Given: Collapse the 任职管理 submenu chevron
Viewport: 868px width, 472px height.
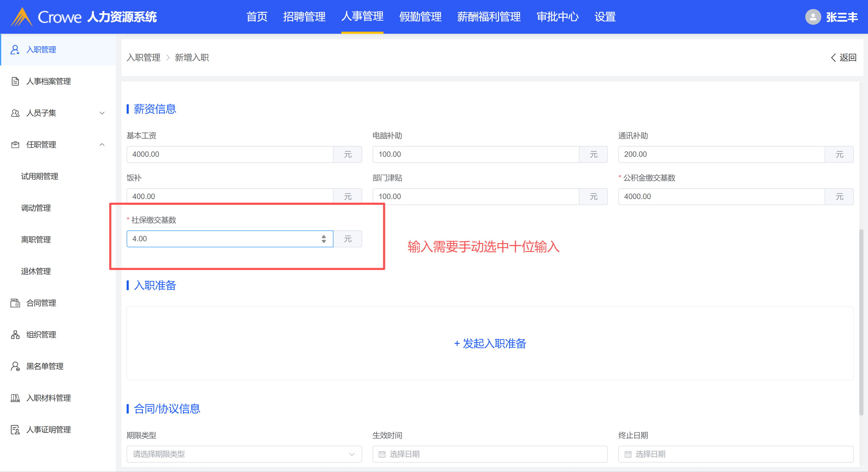Looking at the screenshot, I should tap(102, 145).
